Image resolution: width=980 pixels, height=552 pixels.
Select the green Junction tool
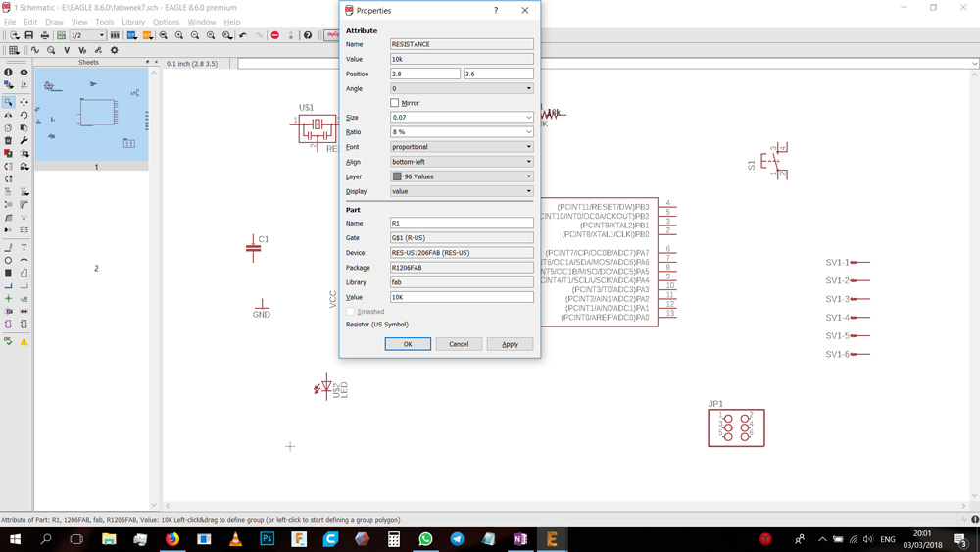(x=8, y=299)
